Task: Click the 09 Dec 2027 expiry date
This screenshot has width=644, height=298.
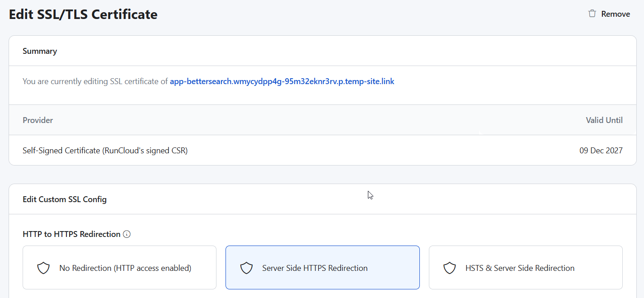Action: point(601,151)
